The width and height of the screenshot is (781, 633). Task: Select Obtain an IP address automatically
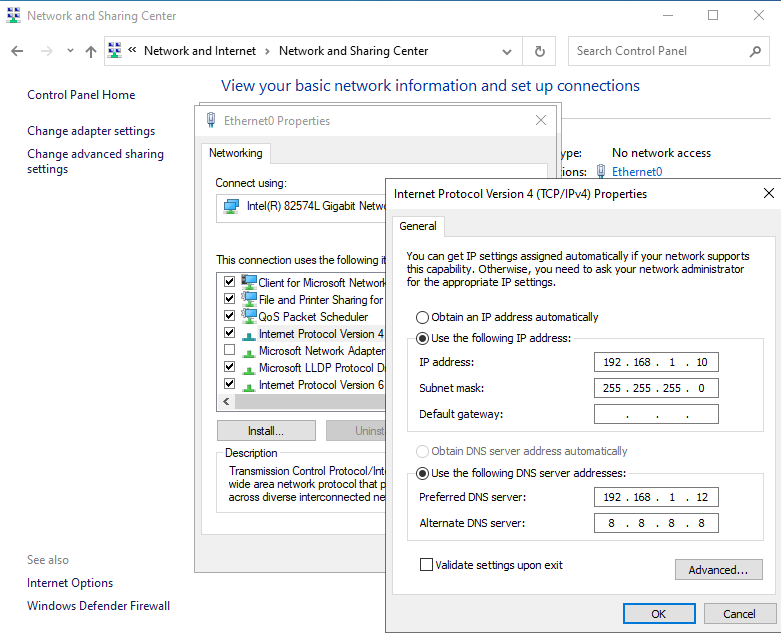click(422, 317)
